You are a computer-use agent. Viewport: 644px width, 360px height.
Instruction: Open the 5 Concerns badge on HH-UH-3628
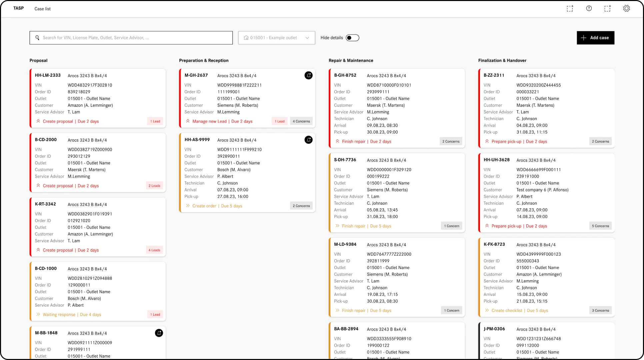point(601,226)
